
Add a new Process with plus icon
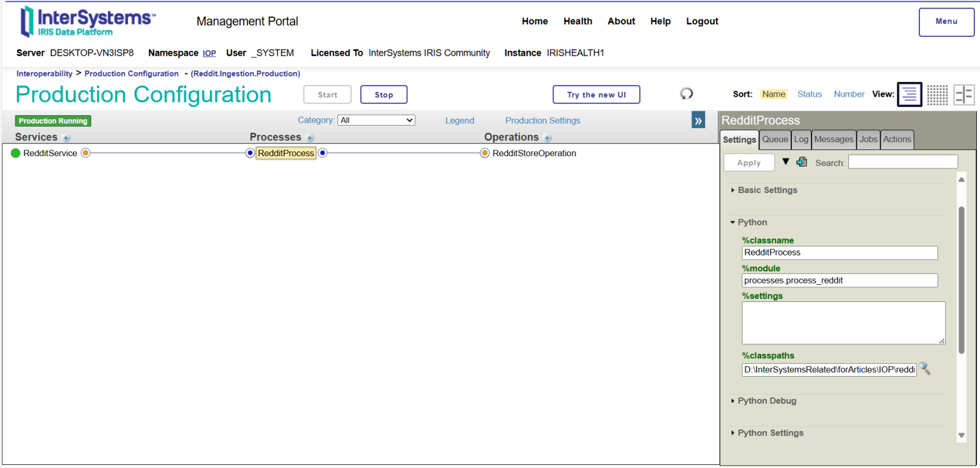pos(311,138)
